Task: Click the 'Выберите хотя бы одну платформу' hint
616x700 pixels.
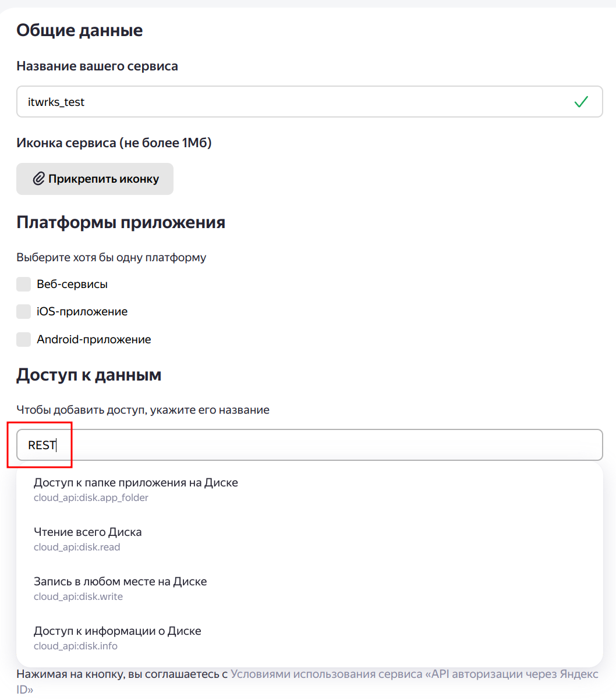Action: [x=111, y=257]
